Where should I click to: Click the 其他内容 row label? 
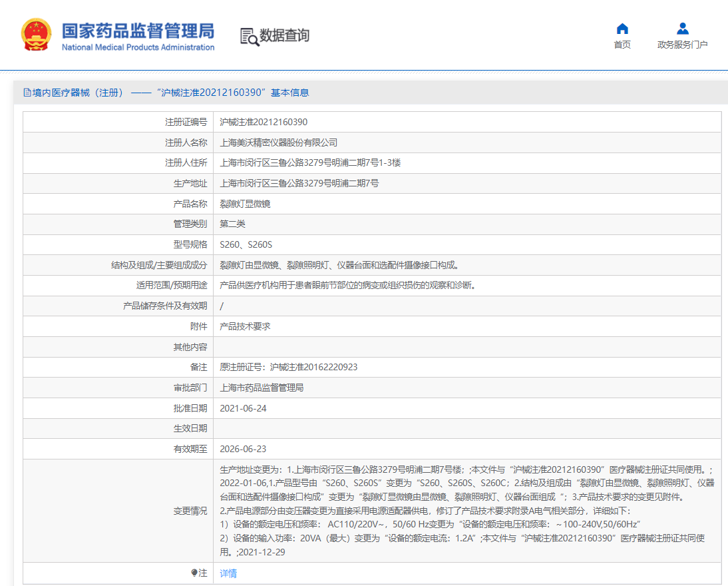[x=190, y=347]
